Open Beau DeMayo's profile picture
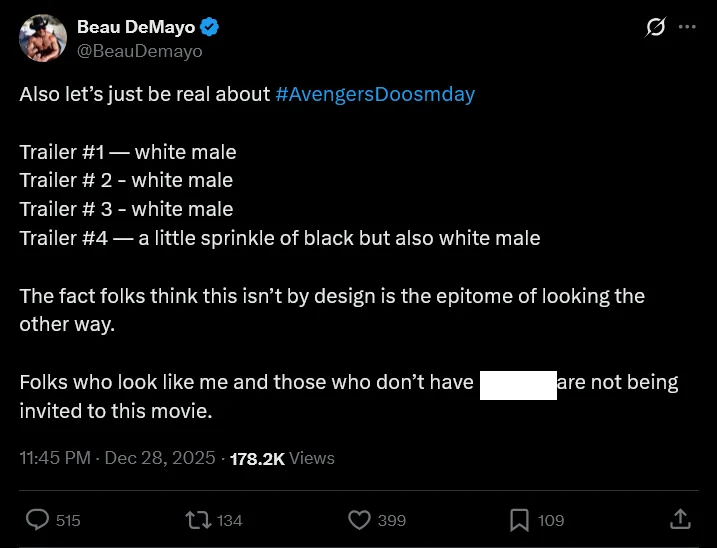 42,38
